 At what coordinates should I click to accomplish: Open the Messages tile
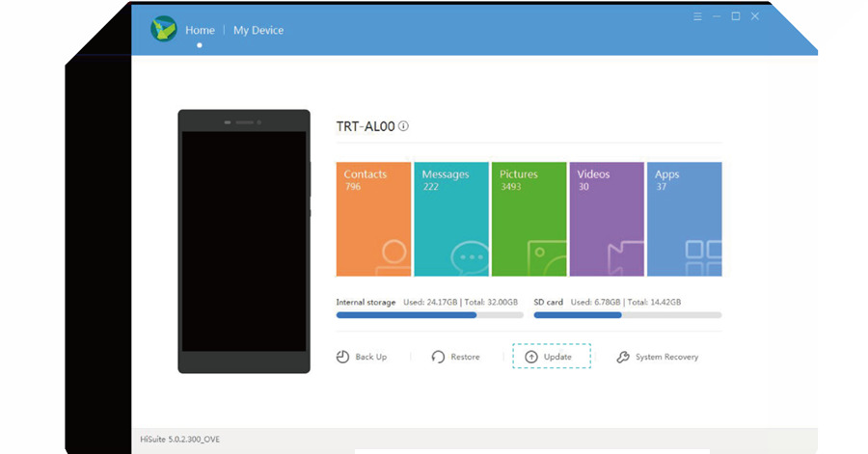tap(451, 219)
